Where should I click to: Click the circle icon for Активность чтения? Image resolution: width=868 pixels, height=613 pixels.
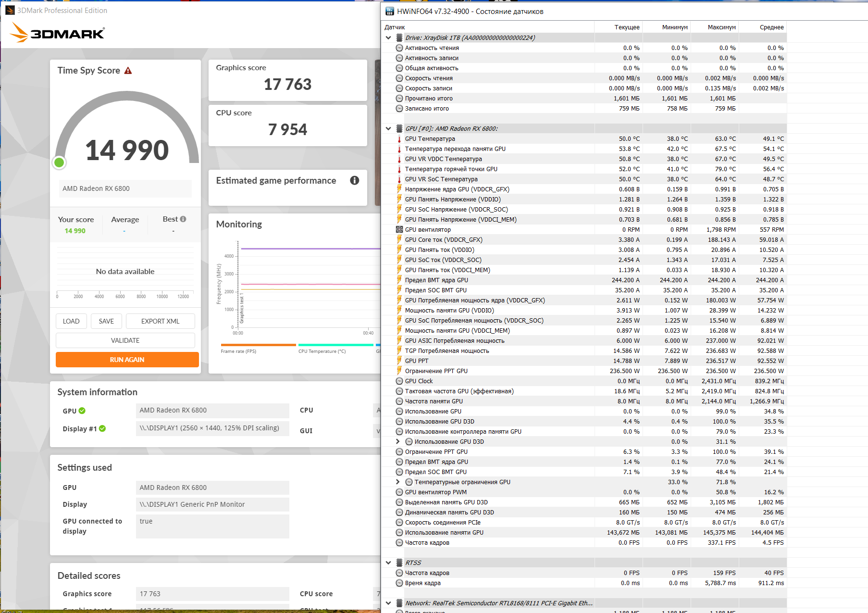coord(399,48)
